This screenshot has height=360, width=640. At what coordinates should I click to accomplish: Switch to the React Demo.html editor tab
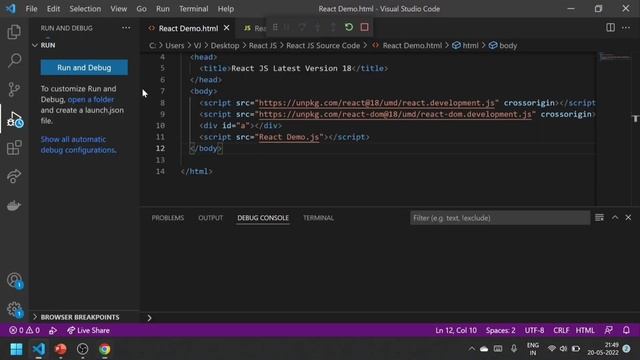click(188, 28)
